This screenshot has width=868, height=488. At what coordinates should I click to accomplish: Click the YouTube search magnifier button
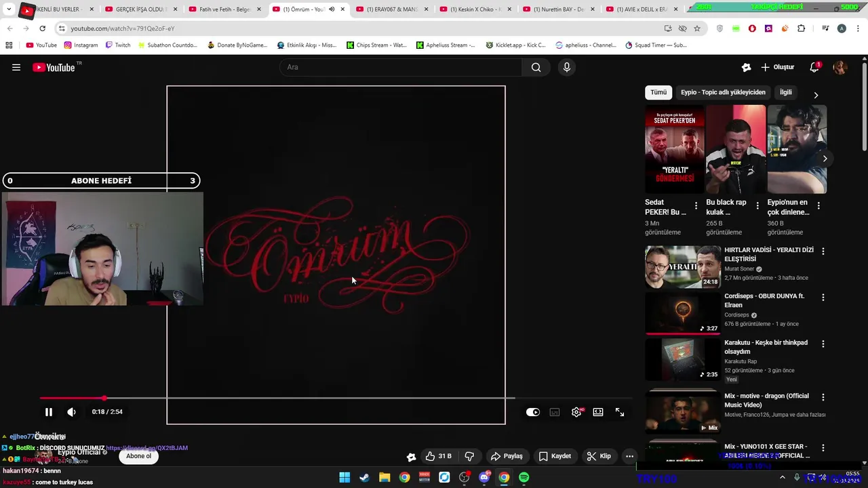[x=536, y=67]
